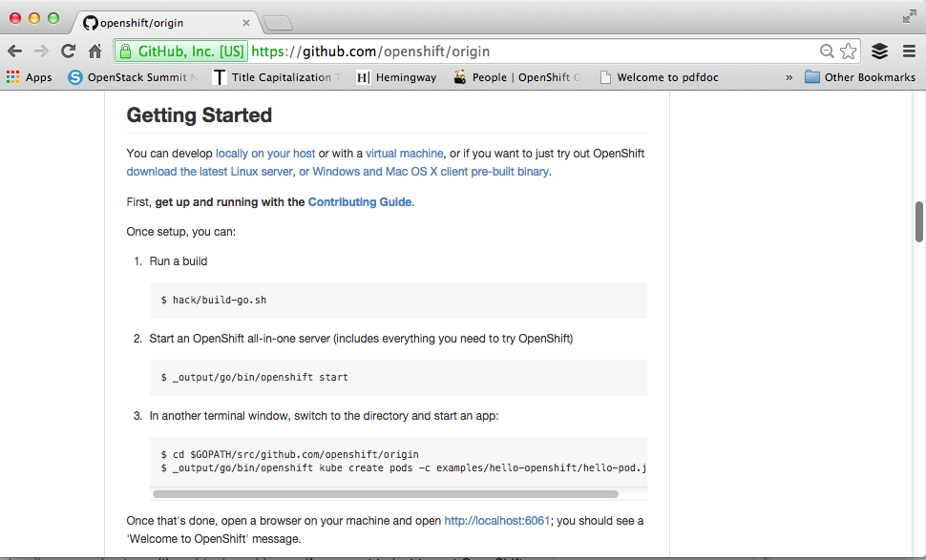
Task: Go back using browser back arrow
Action: (14, 52)
